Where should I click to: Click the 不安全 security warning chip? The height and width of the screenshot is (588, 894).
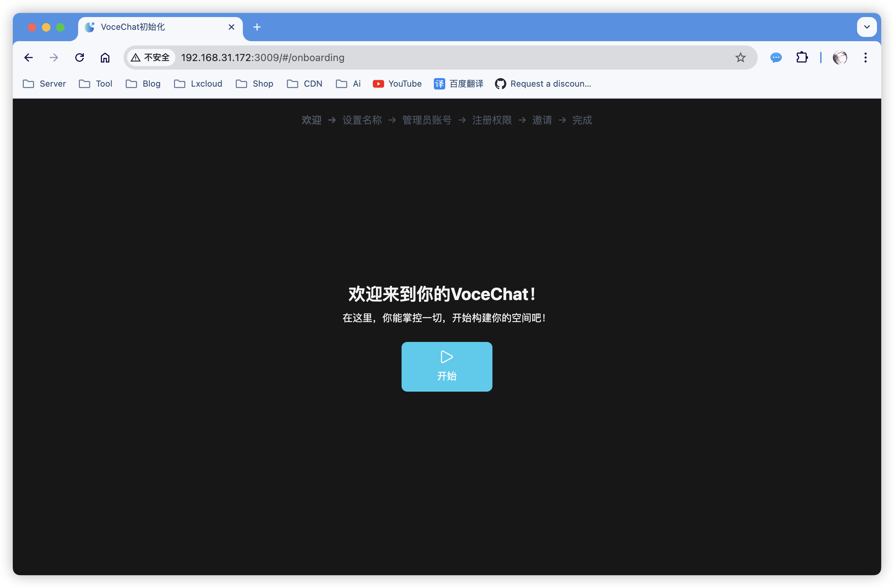click(151, 58)
